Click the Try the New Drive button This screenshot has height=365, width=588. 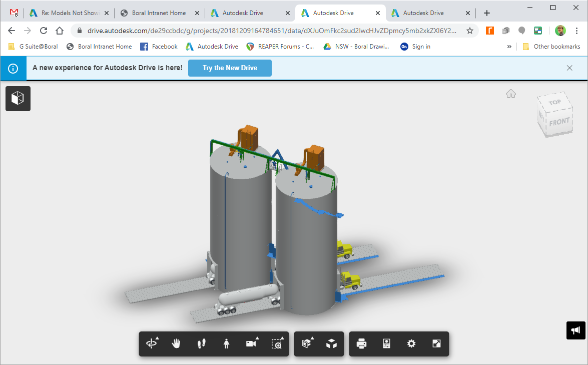pos(230,68)
